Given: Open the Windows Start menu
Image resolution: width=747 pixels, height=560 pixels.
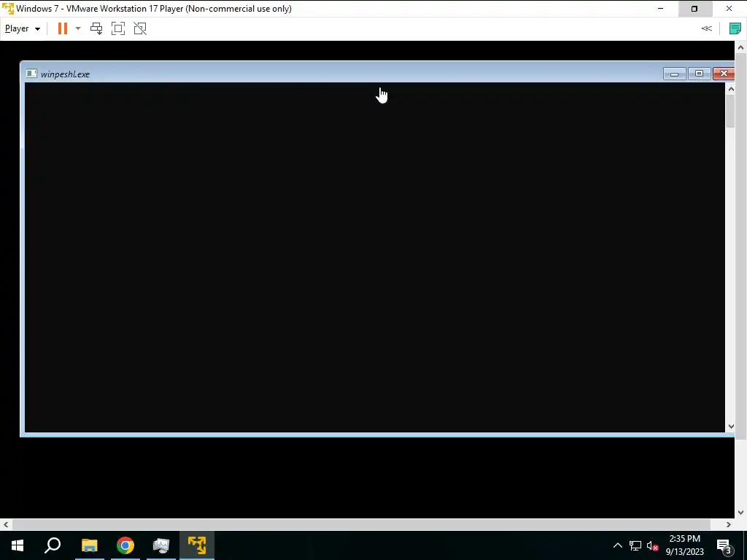Looking at the screenshot, I should coord(18,545).
